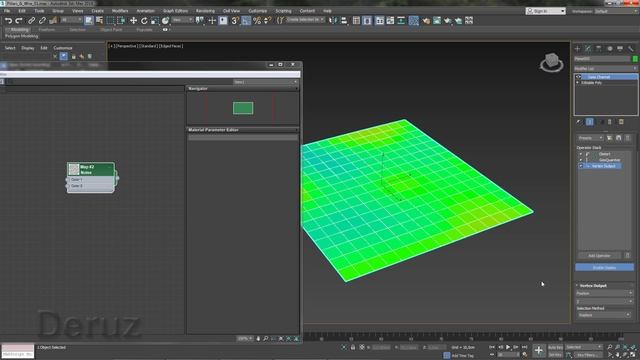Open the Perspective viewport label menu
The height and width of the screenshot is (360, 640).
127,46
